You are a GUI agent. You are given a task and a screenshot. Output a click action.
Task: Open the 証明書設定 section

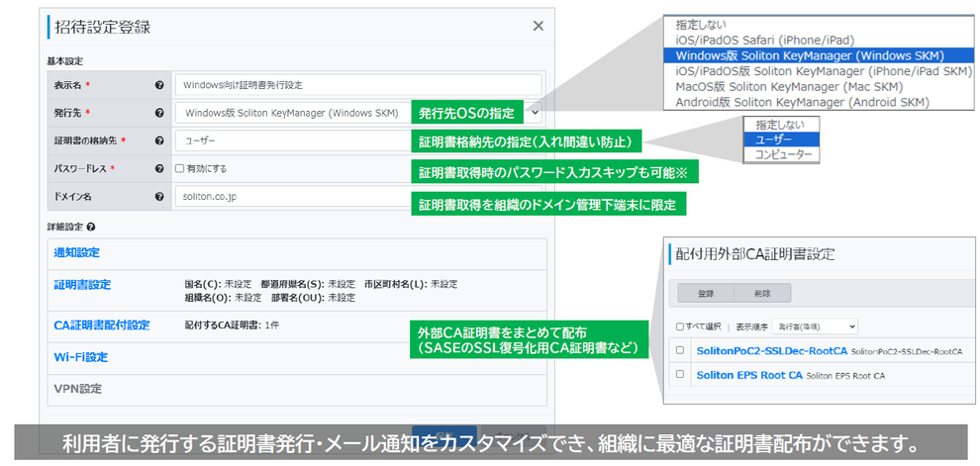[x=82, y=285]
